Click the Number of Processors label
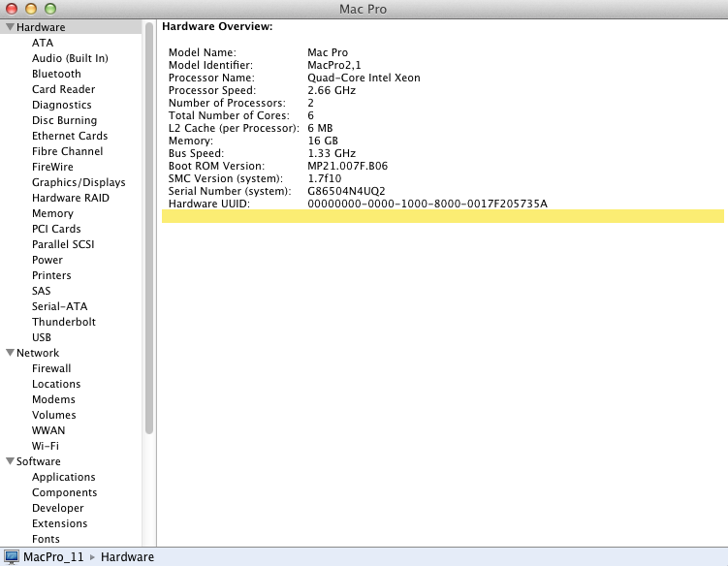This screenshot has height=566, width=728. point(227,103)
